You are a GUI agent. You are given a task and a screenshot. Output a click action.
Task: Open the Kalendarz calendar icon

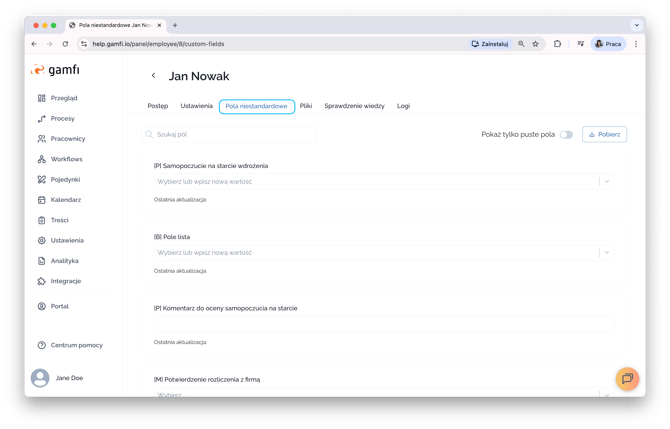(x=41, y=200)
